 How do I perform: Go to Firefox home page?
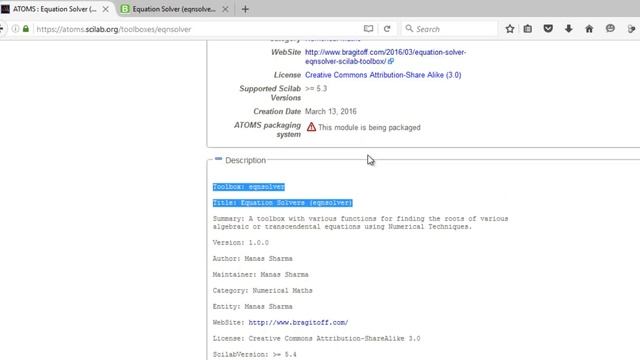click(589, 29)
